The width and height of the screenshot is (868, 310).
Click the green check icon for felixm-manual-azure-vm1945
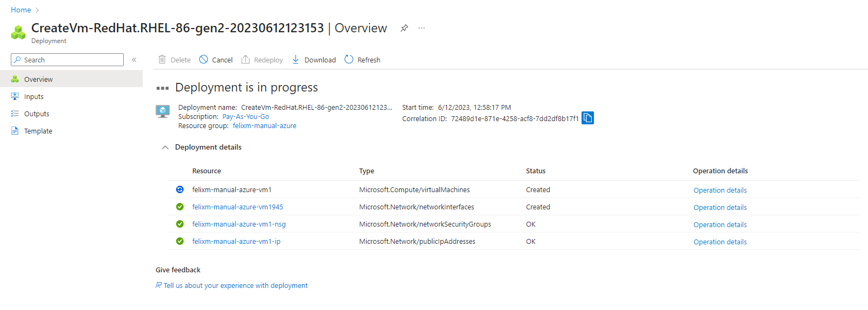pyautogui.click(x=180, y=207)
